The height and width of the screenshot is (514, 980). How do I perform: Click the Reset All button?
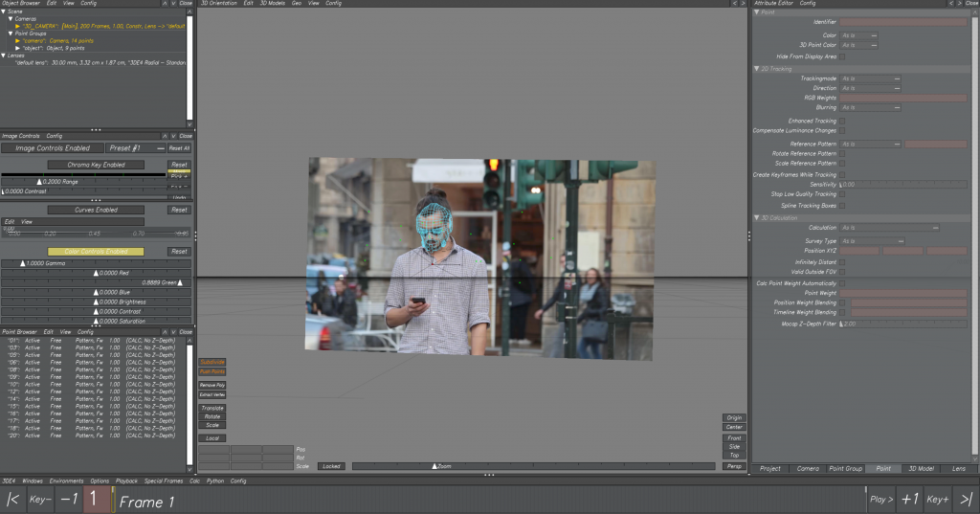[179, 148]
